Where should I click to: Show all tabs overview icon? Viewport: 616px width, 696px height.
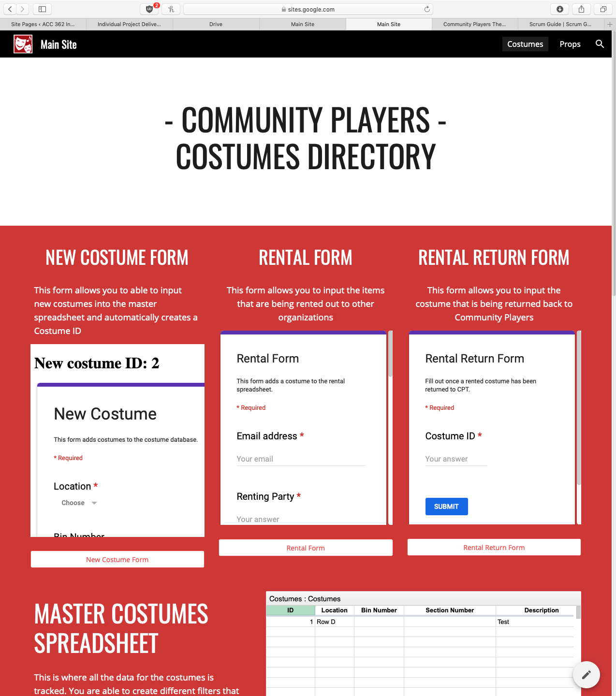click(603, 9)
